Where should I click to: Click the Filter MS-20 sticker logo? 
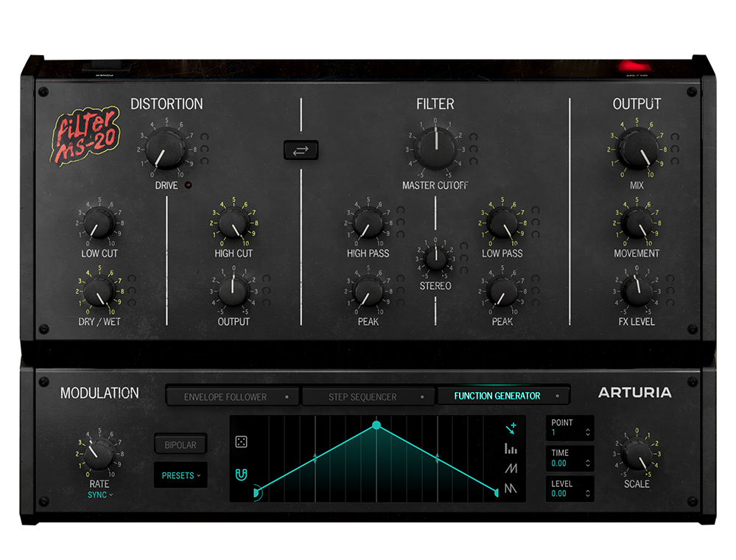(85, 136)
